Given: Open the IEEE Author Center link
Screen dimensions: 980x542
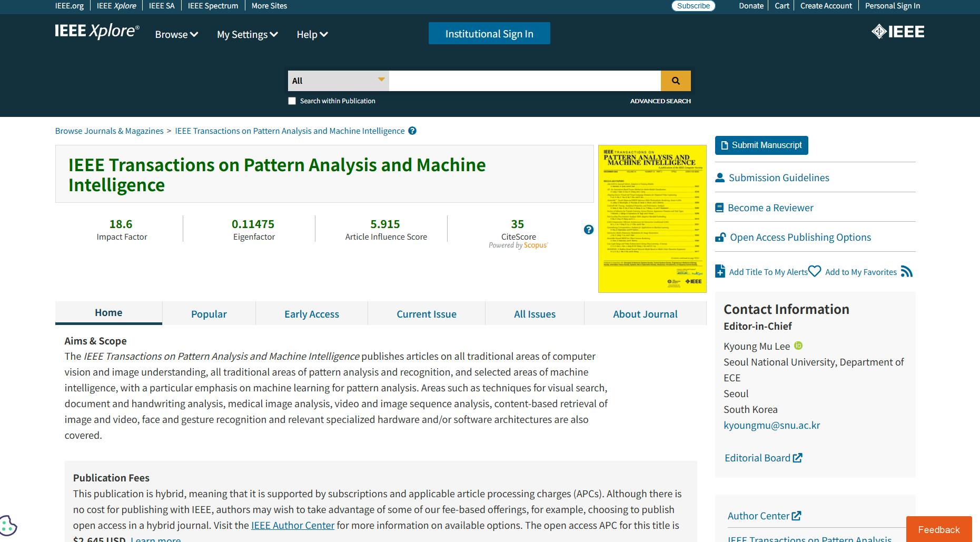Looking at the screenshot, I should pyautogui.click(x=293, y=525).
